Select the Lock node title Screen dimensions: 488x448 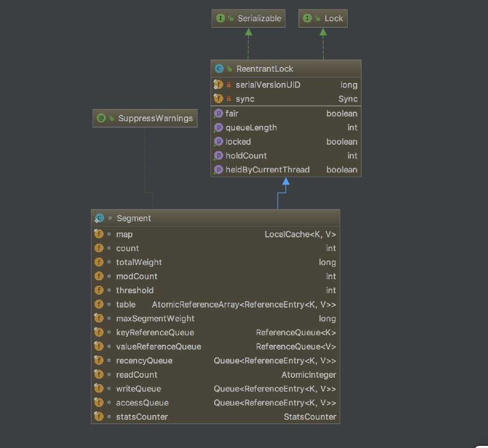point(333,19)
